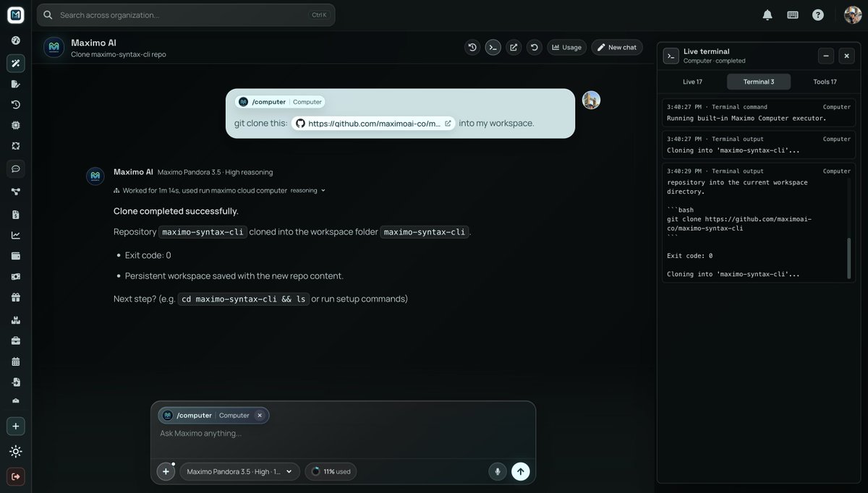Open the keyboard shortcuts icon

[x=793, y=14]
